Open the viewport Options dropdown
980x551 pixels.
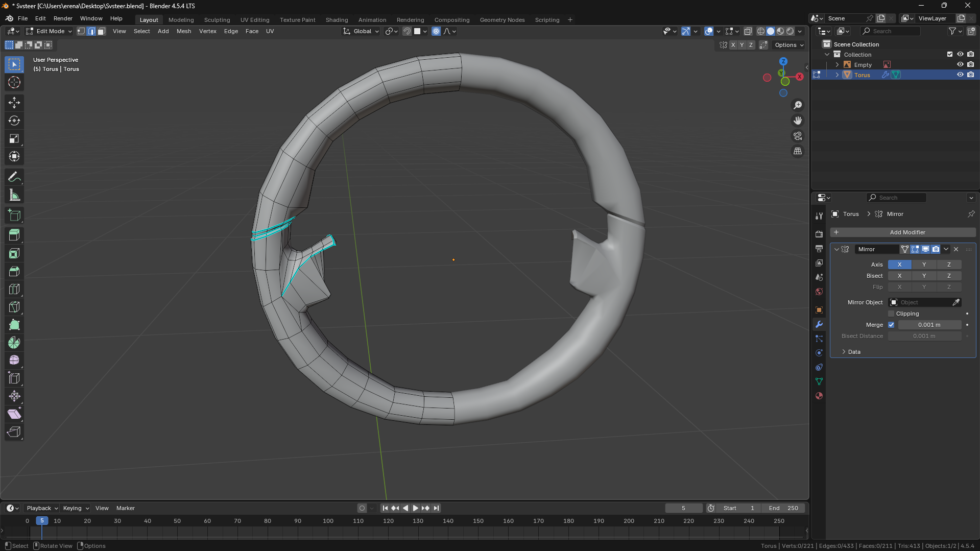[x=789, y=45]
